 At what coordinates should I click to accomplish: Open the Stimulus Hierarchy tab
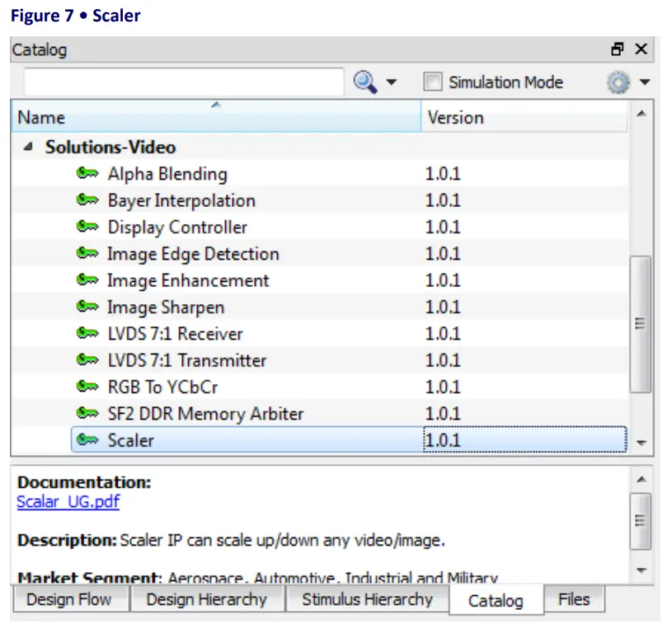(x=368, y=600)
